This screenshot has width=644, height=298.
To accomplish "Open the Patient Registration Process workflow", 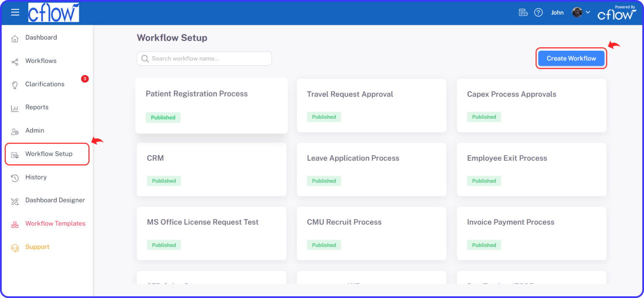I will click(x=197, y=94).
